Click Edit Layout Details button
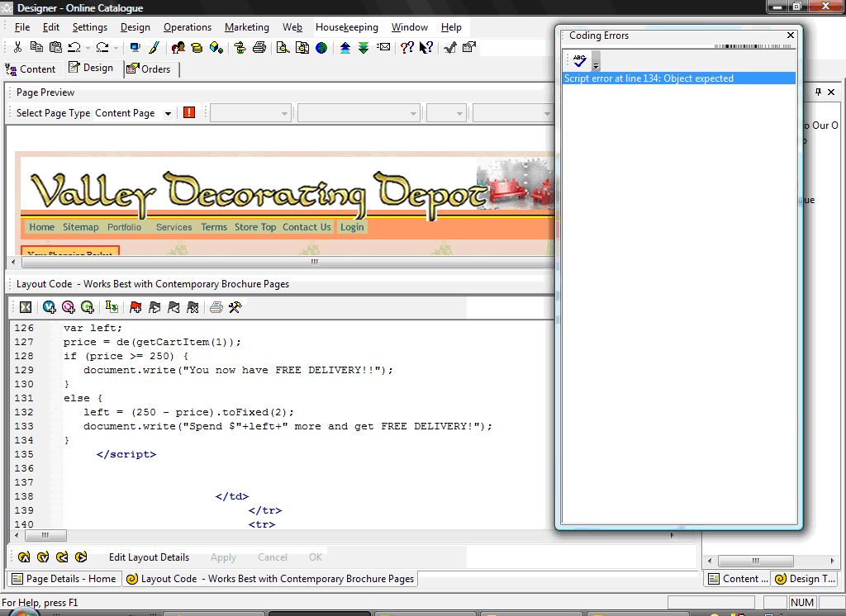This screenshot has width=846, height=616. [x=149, y=557]
